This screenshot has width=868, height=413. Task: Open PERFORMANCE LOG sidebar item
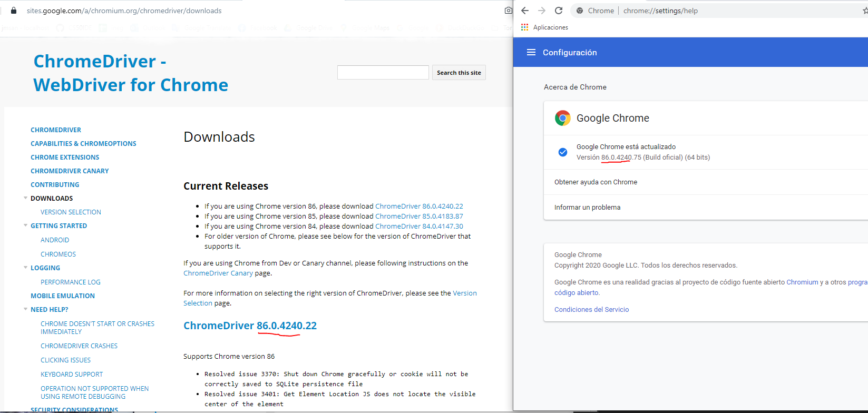[x=70, y=282]
